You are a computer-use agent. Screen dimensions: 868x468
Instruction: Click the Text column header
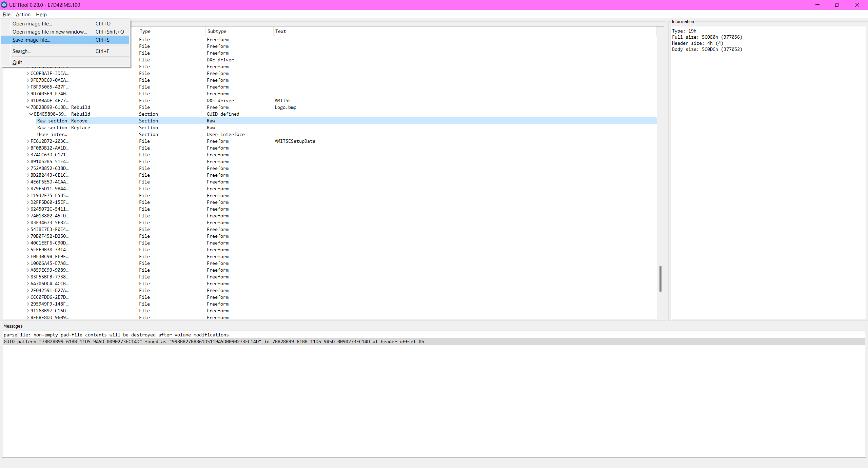click(x=281, y=32)
